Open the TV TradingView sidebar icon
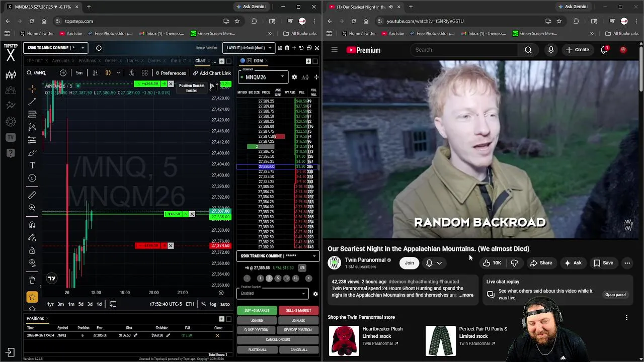The image size is (644, 362). point(11,137)
